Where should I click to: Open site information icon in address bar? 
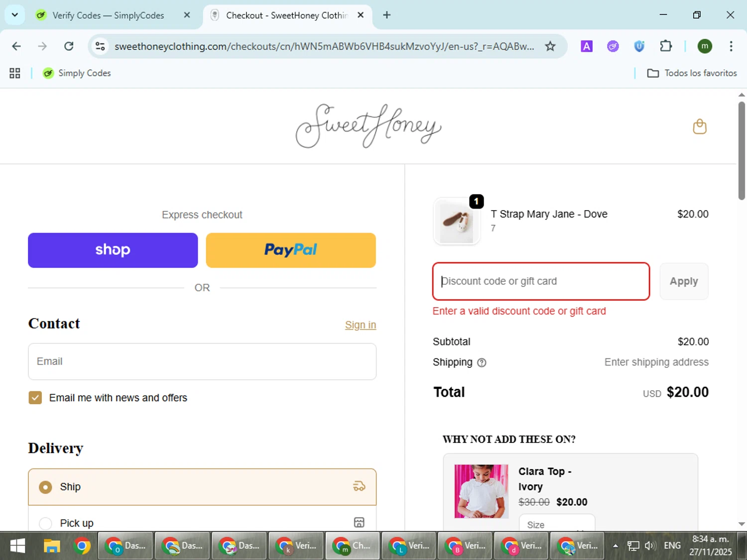tap(100, 46)
